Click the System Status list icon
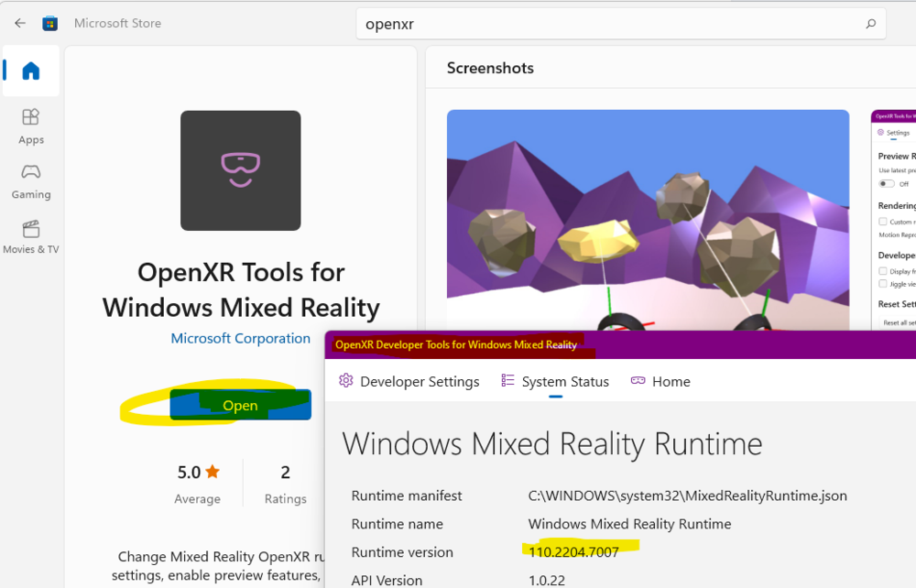Image resolution: width=916 pixels, height=588 pixels. (507, 381)
